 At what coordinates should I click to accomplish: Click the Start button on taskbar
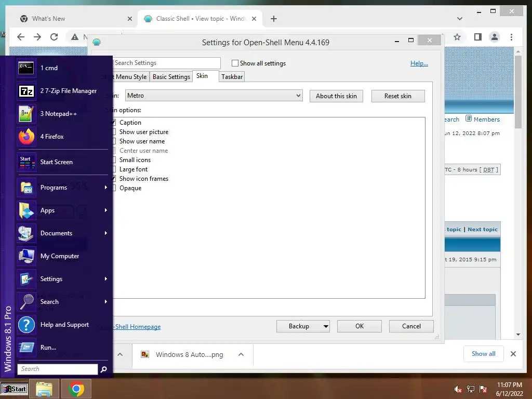14,389
